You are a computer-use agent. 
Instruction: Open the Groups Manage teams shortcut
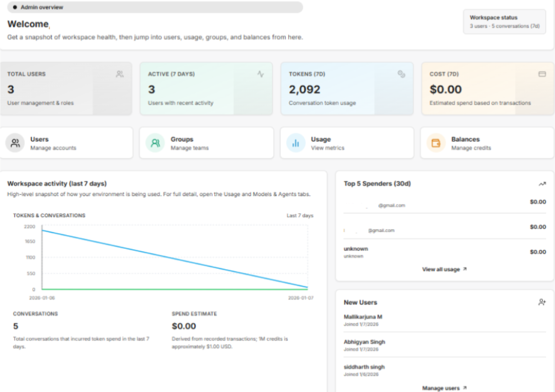coord(207,143)
